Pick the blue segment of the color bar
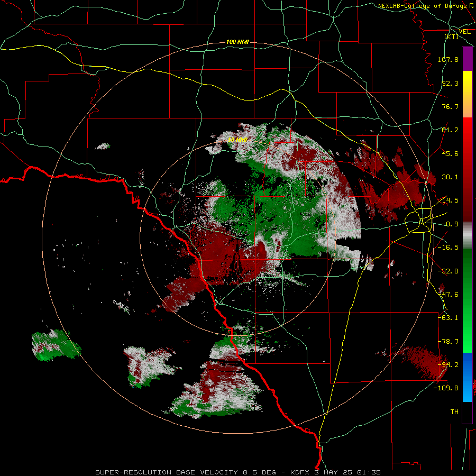The height and width of the screenshot is (476, 476). (x=467, y=377)
